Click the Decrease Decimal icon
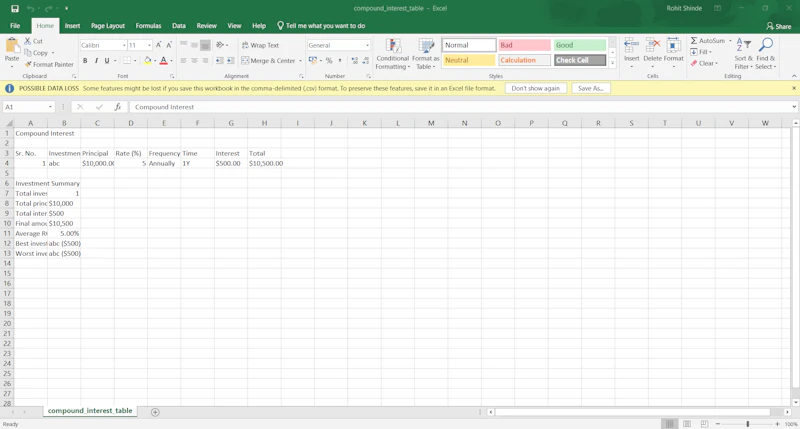The width and height of the screenshot is (800, 429). tap(366, 61)
